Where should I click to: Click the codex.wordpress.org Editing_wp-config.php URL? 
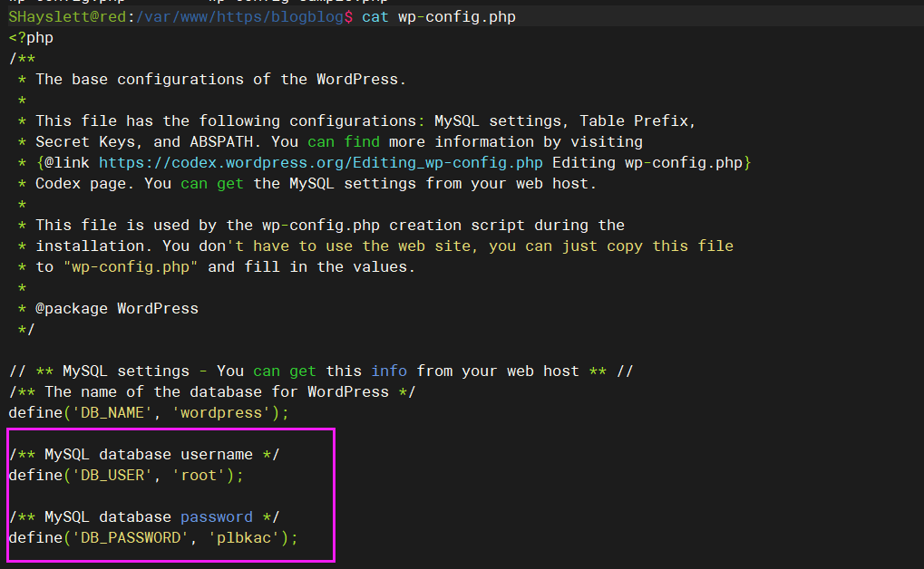coord(321,162)
